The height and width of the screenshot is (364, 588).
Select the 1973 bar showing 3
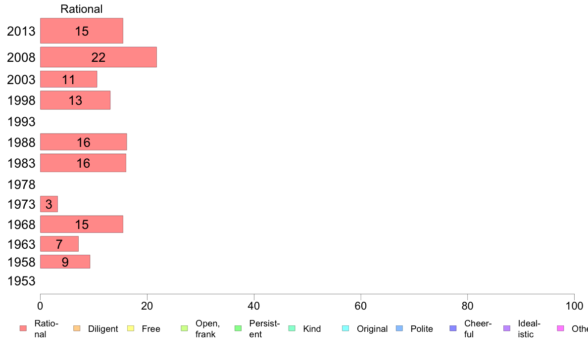tap(49, 204)
